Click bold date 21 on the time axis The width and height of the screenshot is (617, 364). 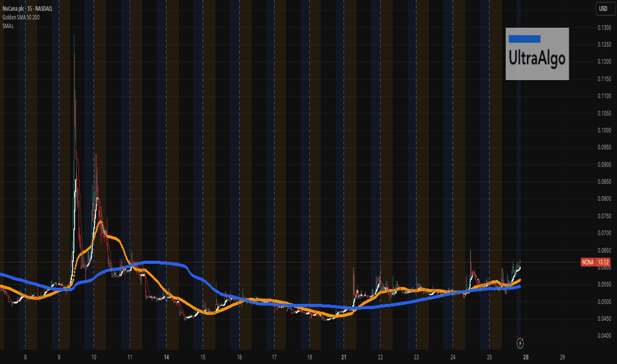point(344,357)
